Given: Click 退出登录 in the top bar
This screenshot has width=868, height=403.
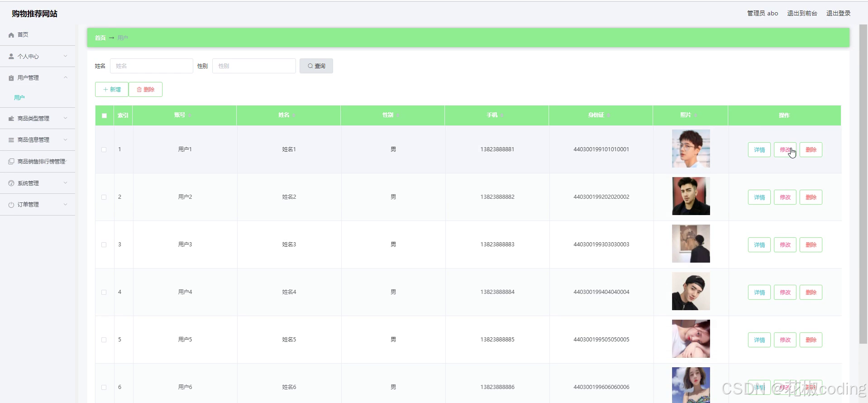Looking at the screenshot, I should [x=838, y=13].
